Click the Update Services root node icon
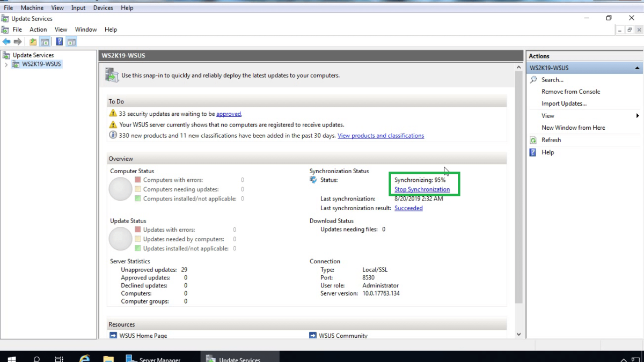 pos(6,55)
